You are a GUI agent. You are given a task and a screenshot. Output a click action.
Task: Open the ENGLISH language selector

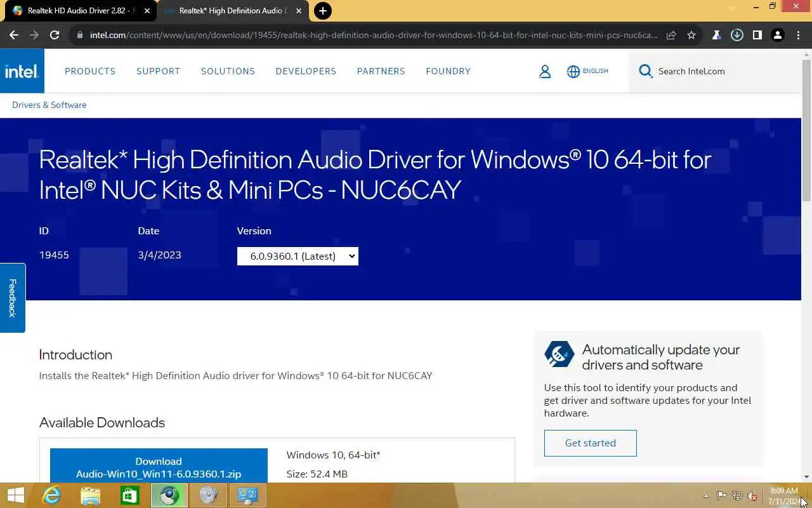point(587,71)
